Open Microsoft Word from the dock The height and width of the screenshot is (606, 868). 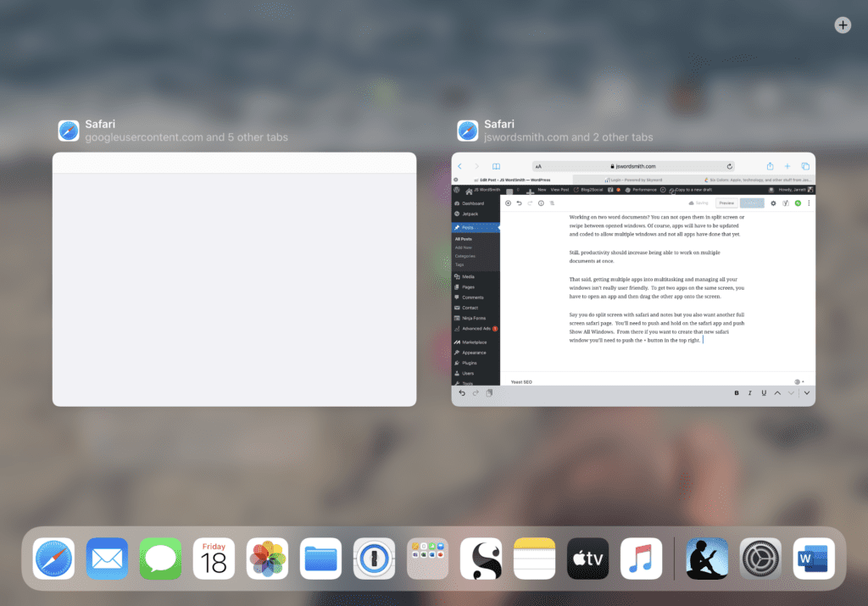pos(814,558)
